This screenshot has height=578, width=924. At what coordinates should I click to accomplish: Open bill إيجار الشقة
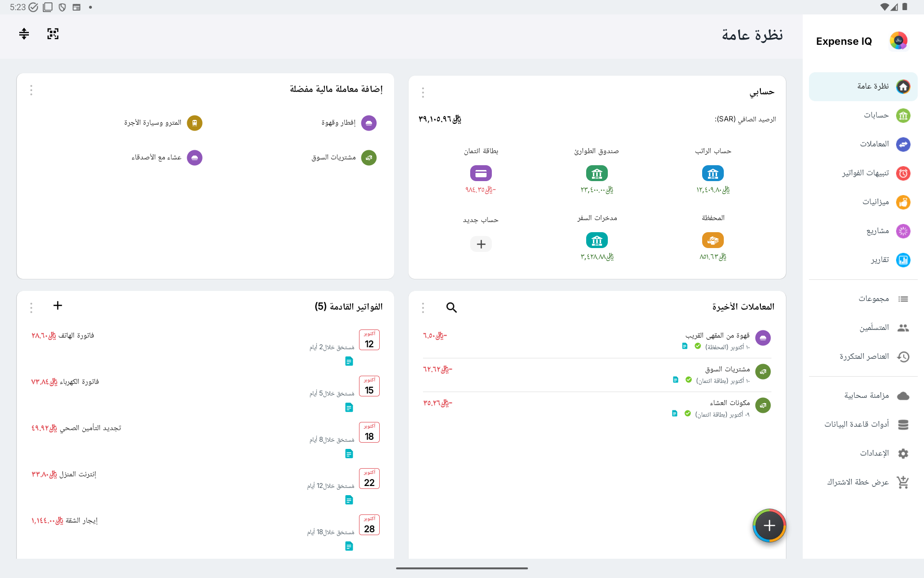tap(205, 533)
